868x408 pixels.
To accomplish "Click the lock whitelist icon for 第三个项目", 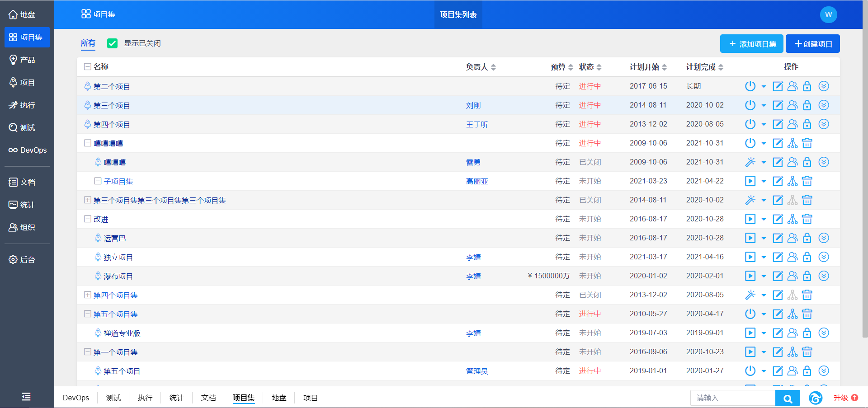I will tap(807, 105).
